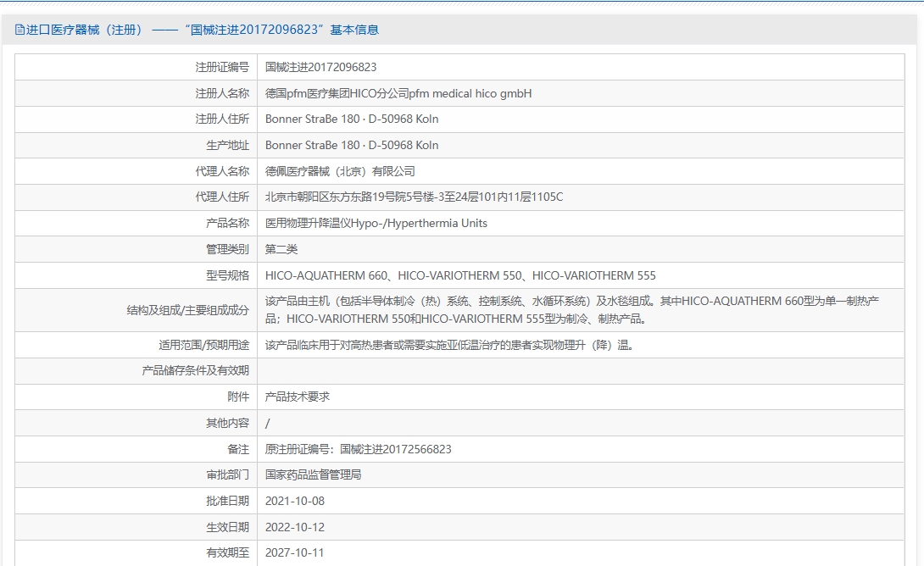
Task: Click the 注册人住所 label
Action: 222,119
